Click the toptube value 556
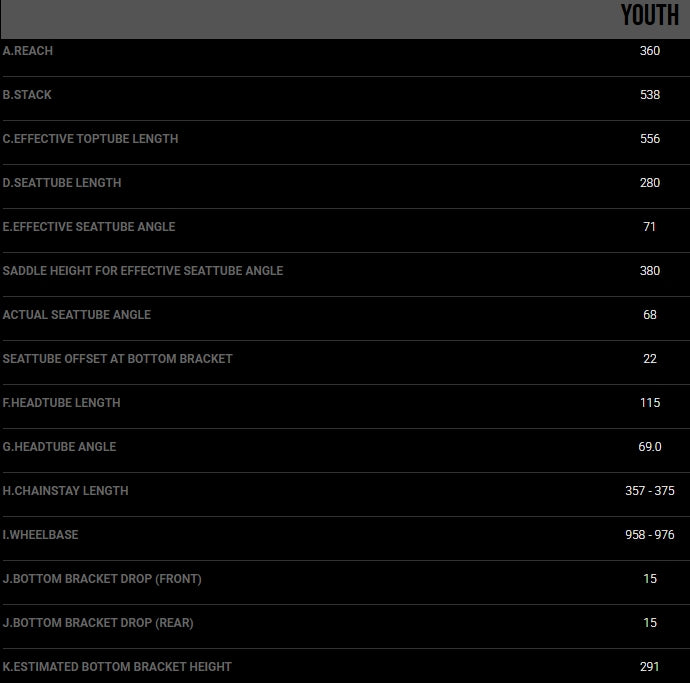 click(650, 139)
